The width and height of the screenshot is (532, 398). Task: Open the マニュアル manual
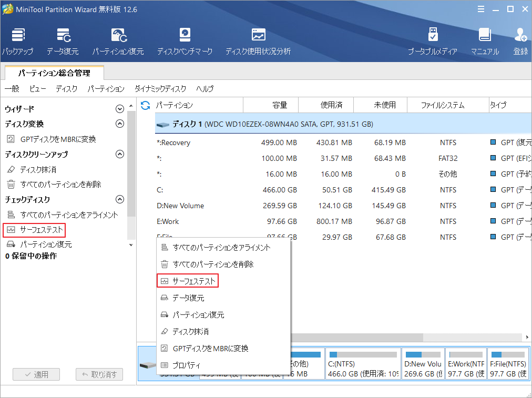(485, 42)
